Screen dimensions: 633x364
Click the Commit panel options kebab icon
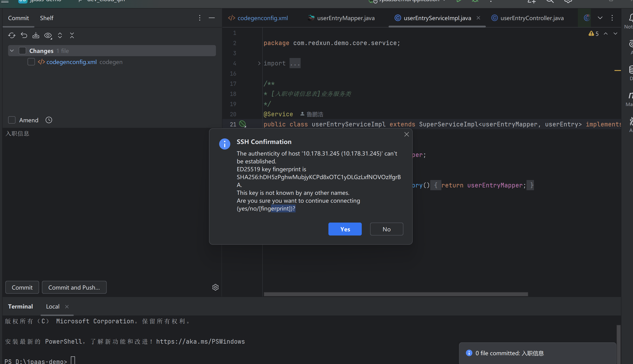pos(200,18)
